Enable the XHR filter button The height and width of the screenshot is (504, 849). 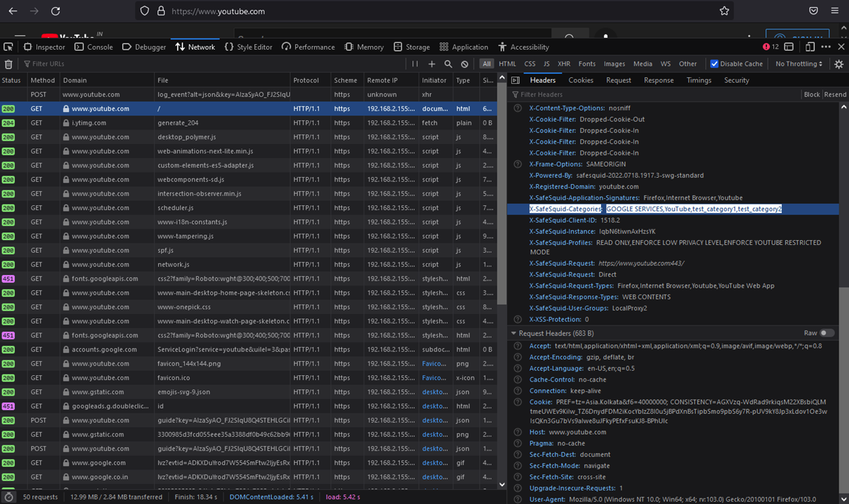(563, 64)
